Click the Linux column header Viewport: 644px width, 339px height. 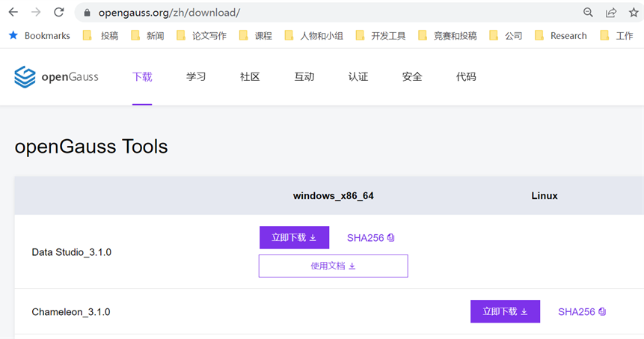click(545, 196)
